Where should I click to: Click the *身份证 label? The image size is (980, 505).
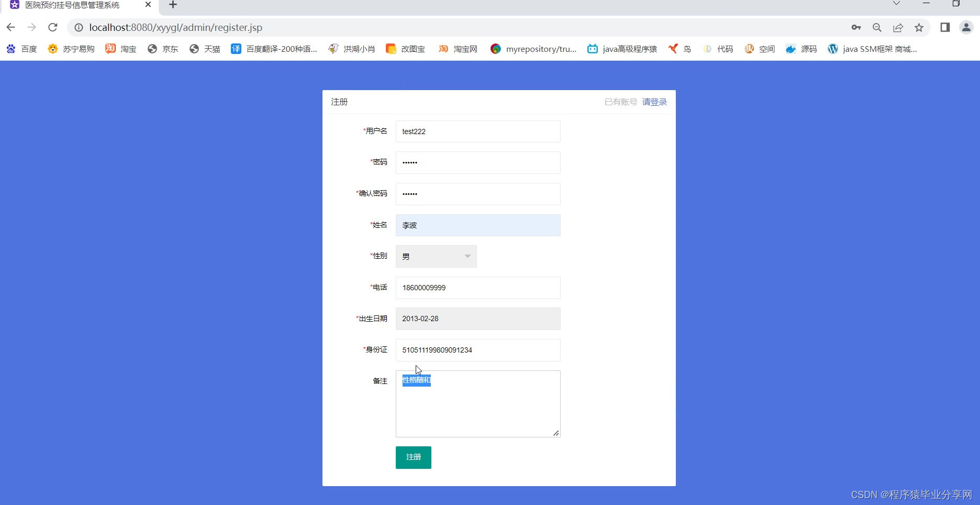point(375,349)
